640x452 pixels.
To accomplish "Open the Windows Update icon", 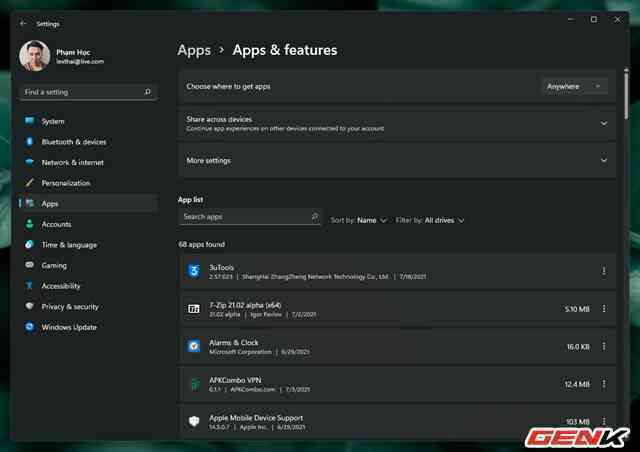I will 29,327.
